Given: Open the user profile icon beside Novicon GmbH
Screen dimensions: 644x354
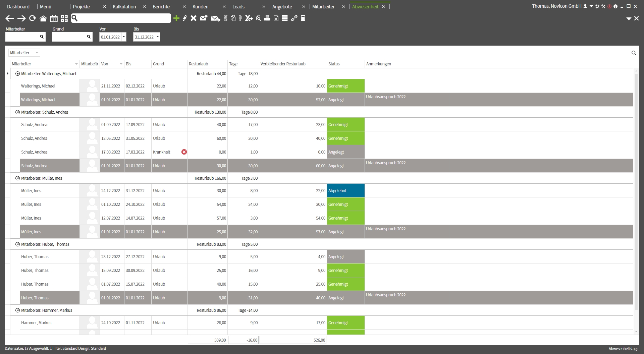Looking at the screenshot, I should (x=585, y=6).
